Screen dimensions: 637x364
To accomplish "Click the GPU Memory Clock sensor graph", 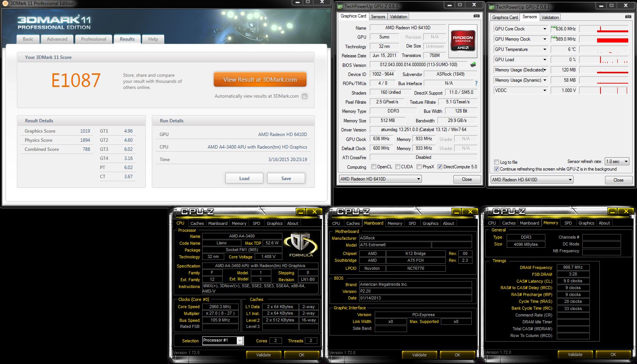I will [x=604, y=39].
